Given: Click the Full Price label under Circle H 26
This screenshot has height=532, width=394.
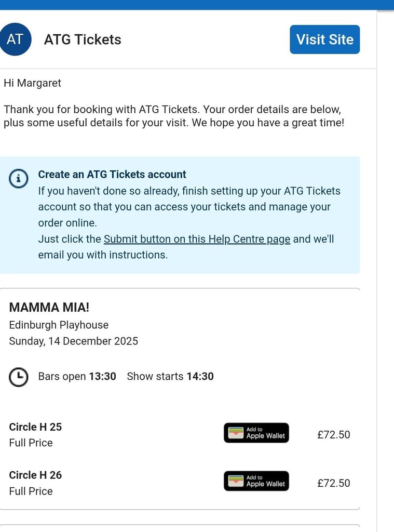Looking at the screenshot, I should pos(31,491).
